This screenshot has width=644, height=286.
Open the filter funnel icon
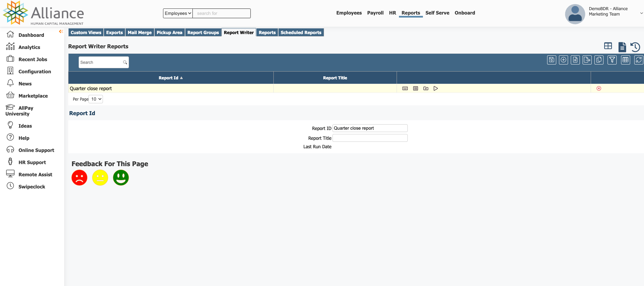tap(612, 60)
